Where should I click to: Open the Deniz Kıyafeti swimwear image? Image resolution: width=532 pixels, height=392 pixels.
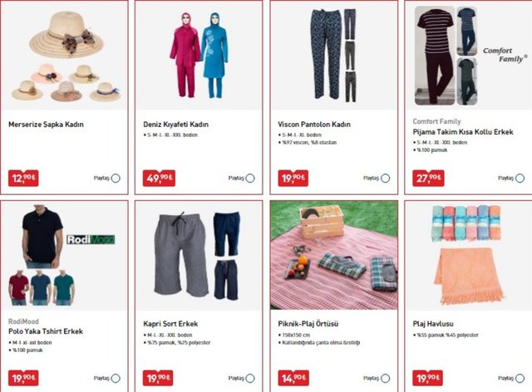[199, 56]
